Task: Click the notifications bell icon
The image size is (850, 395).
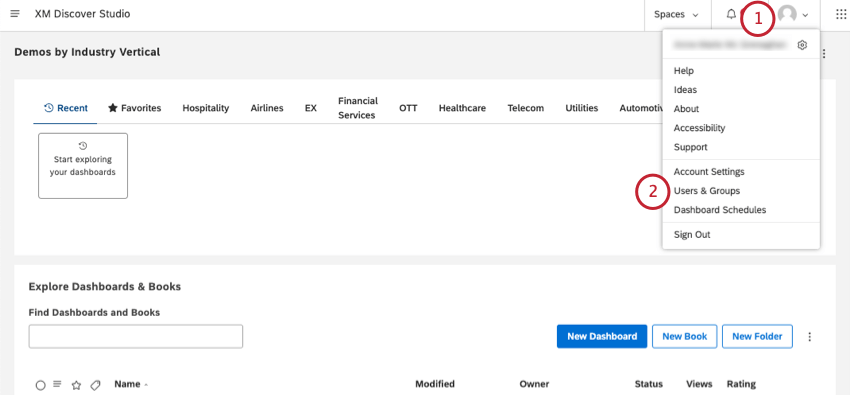Action: [x=731, y=14]
